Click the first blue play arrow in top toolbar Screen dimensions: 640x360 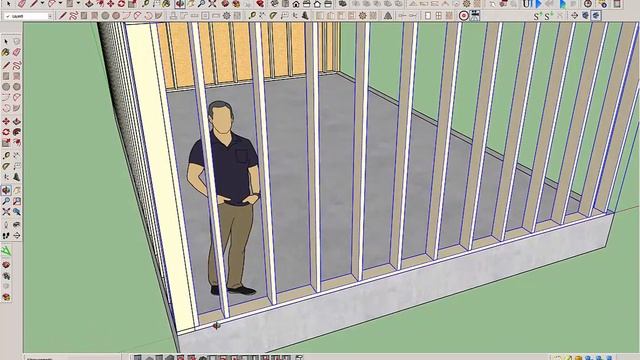point(538,4)
